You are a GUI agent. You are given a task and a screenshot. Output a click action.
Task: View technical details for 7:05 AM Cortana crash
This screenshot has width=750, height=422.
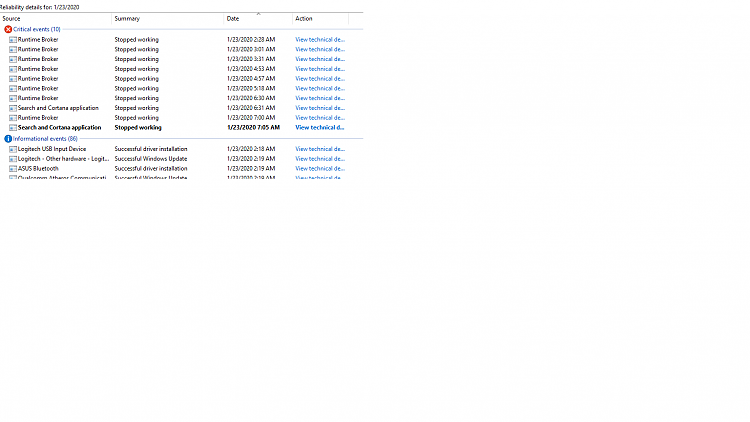[x=320, y=128]
